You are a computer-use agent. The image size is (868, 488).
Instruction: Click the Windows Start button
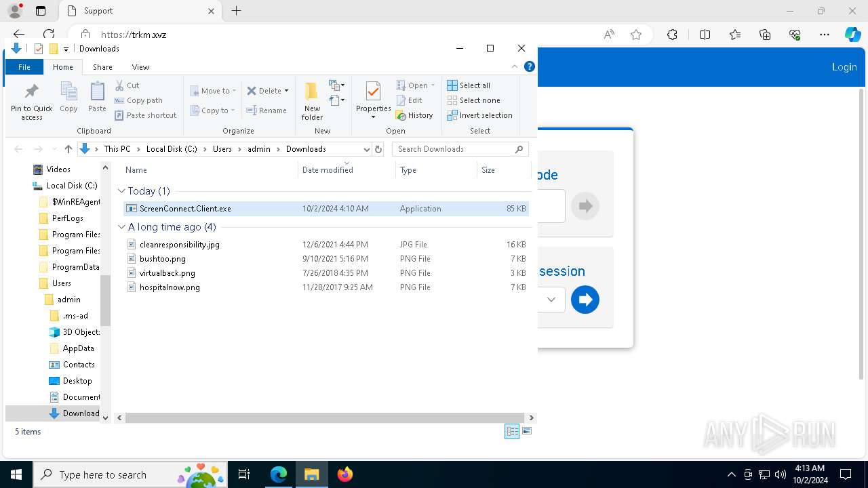point(16,474)
